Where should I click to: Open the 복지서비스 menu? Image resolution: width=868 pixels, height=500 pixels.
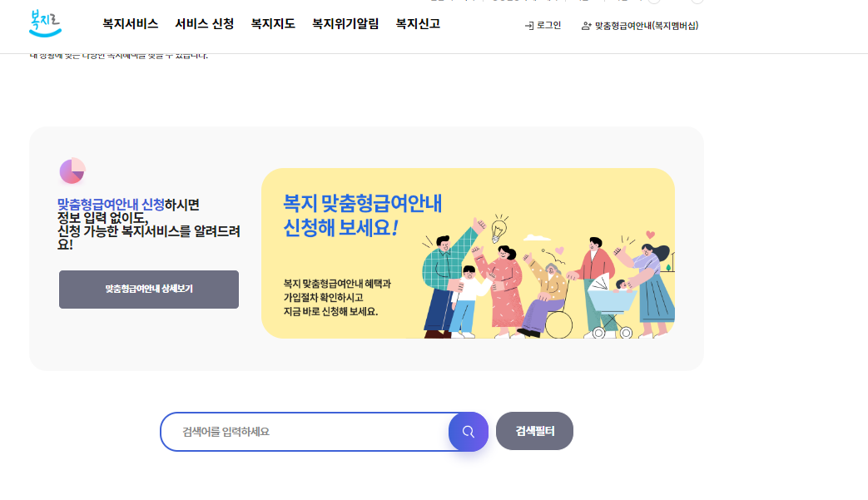click(x=131, y=24)
